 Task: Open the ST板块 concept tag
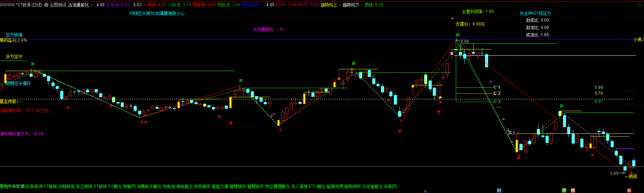pos(100,186)
